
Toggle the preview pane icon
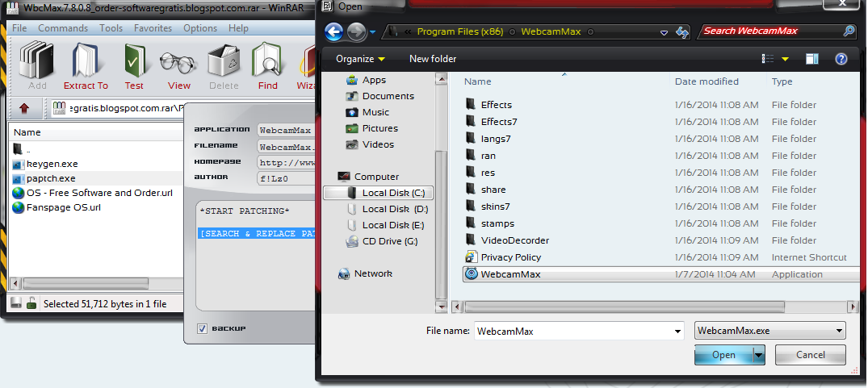click(812, 59)
